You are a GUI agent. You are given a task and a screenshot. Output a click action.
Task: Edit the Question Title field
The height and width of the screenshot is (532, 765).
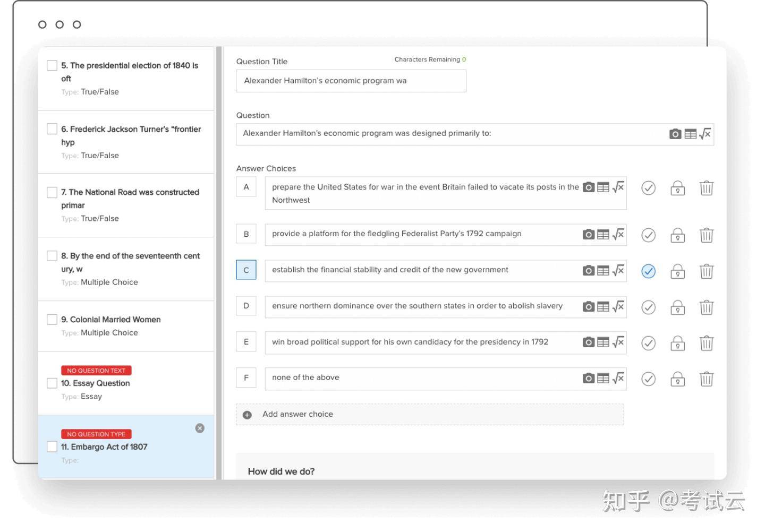point(351,81)
